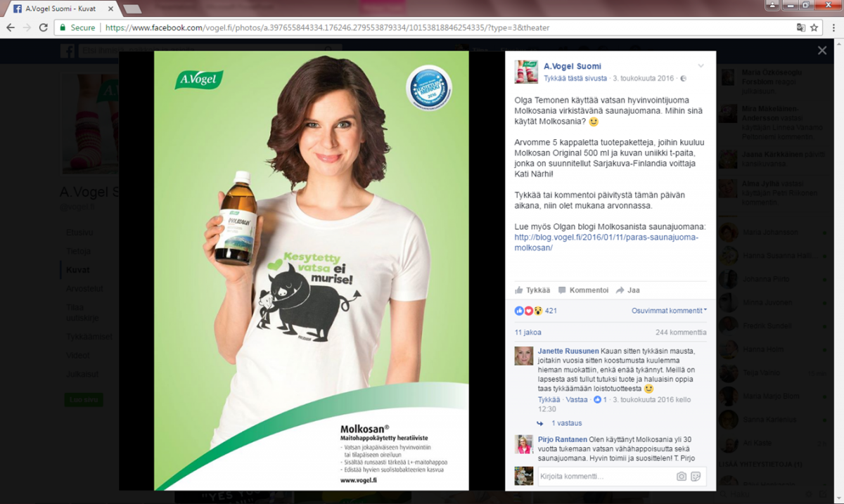Click A.Vogel Suomi profile thumbnail
Image resolution: width=844 pixels, height=504 pixels.
[526, 72]
